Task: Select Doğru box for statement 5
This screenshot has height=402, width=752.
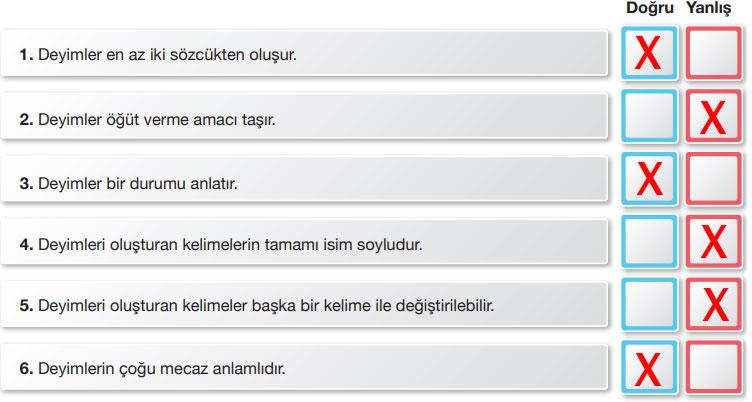Action: pyautogui.click(x=650, y=305)
